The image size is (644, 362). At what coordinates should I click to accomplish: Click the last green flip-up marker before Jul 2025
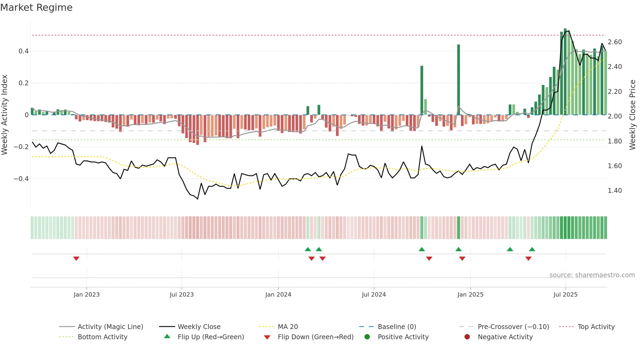(x=532, y=249)
